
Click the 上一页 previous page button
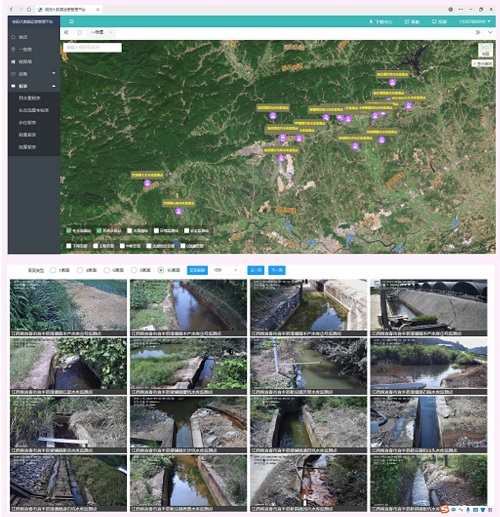tap(256, 270)
